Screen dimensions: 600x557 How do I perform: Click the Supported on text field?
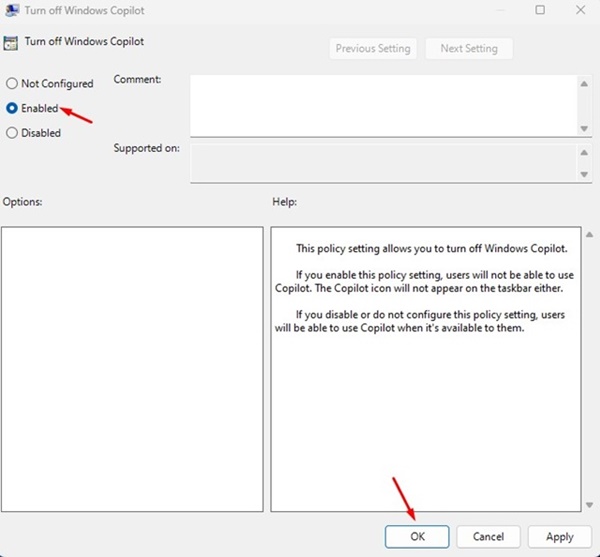[x=384, y=163]
